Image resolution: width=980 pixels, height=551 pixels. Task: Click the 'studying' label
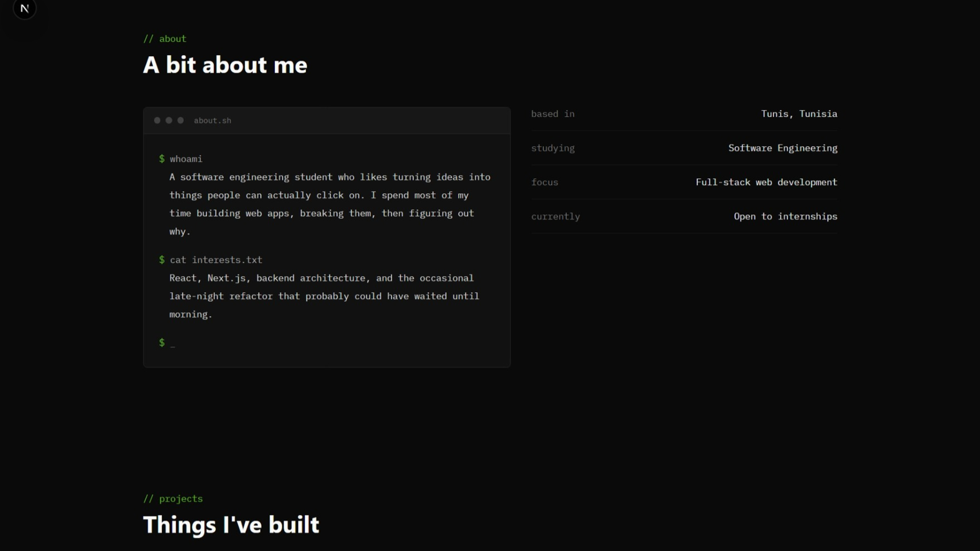coord(553,148)
